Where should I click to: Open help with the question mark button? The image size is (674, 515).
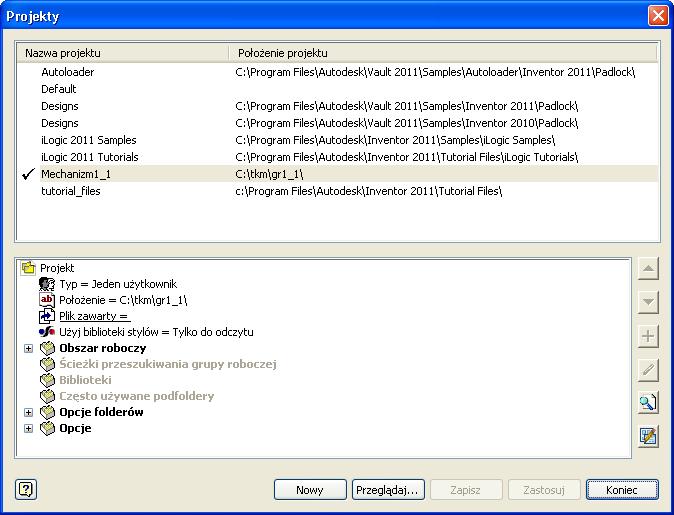point(26,489)
